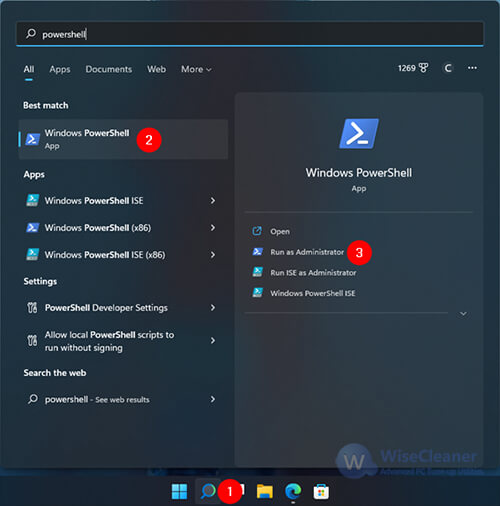Screen dimensions: 500x506
Task: Click the Windows PowerShell ISE app icon
Action: coord(32,200)
